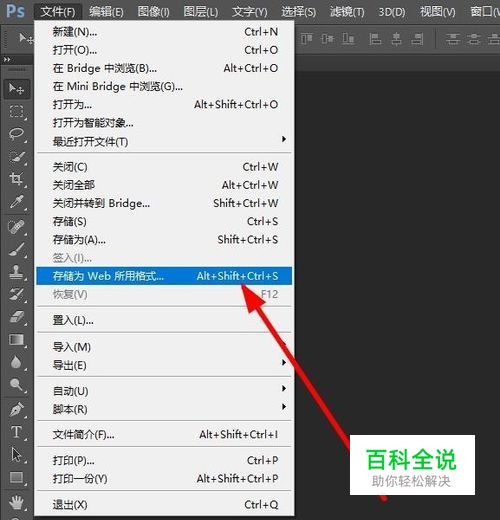
Task: Expand toolbox with double-arrow toggle
Action: click(7, 60)
